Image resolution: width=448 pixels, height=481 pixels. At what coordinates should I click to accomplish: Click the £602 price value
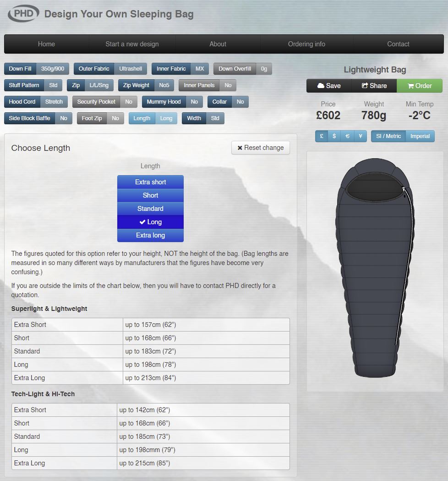pyautogui.click(x=328, y=116)
